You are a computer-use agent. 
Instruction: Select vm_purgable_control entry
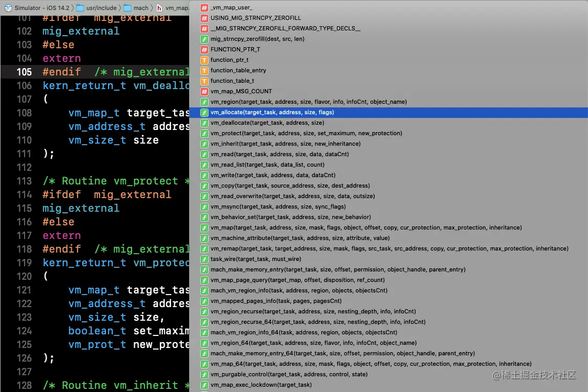(x=289, y=375)
